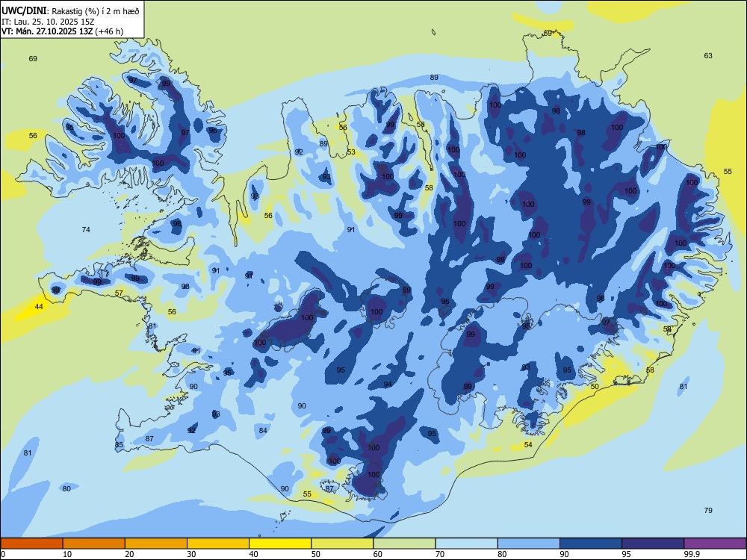
Task: Pick the pale green 60–70 legend segment
Action: (x=404, y=544)
